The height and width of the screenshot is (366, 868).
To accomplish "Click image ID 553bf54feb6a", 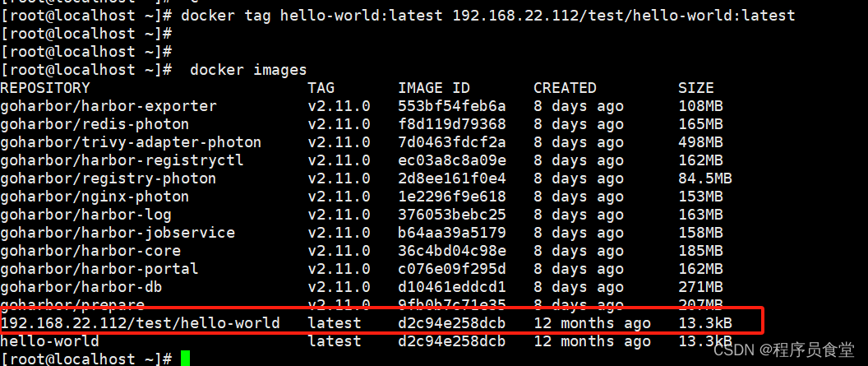I will [452, 106].
